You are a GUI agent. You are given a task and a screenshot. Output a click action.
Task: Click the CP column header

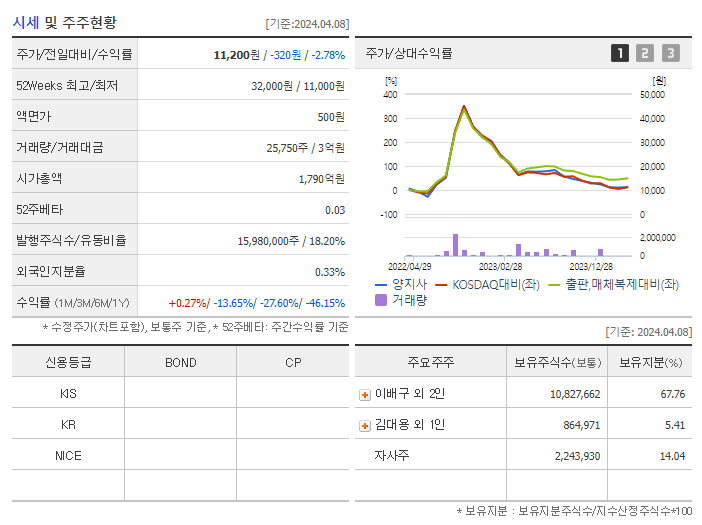click(x=293, y=363)
